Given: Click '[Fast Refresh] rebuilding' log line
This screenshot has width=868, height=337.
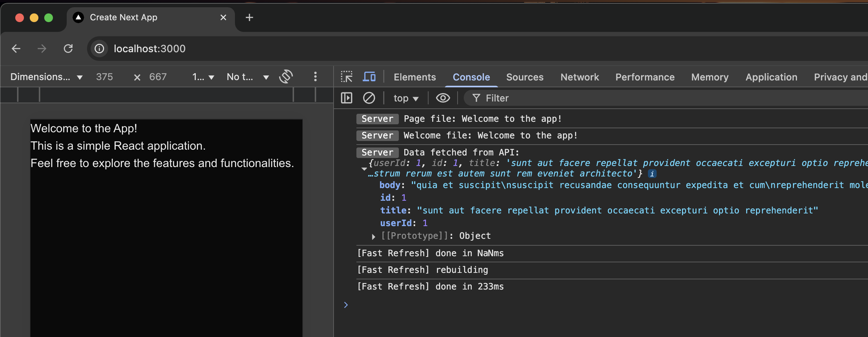Looking at the screenshot, I should (422, 270).
